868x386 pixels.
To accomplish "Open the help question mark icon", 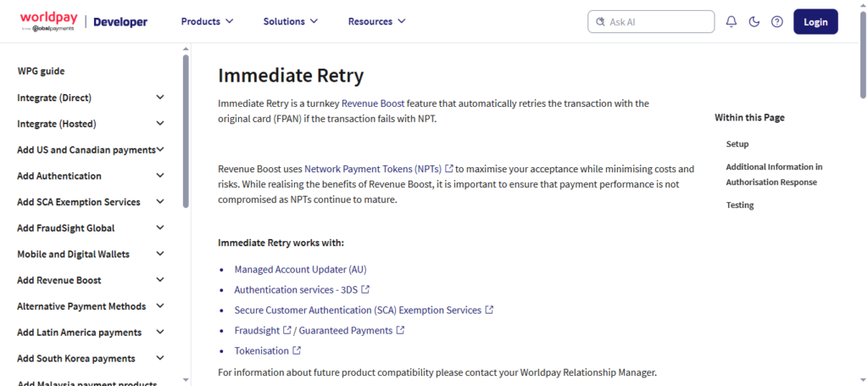I will tap(777, 21).
